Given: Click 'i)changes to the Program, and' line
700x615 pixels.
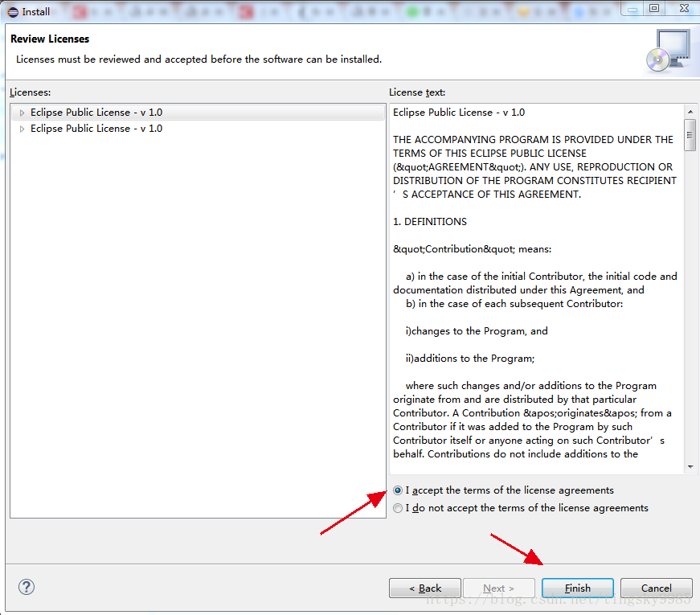Looking at the screenshot, I should coord(477,331).
